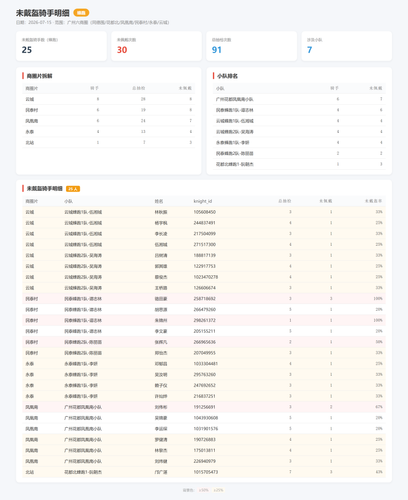This screenshot has height=500, width=408.
Task: Select knight ID 244837491
Action: click(x=205, y=223)
